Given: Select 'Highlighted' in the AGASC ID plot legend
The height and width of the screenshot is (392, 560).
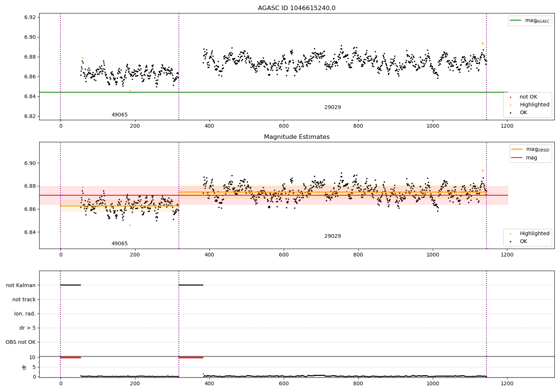Looking at the screenshot, I should tap(535, 105).
